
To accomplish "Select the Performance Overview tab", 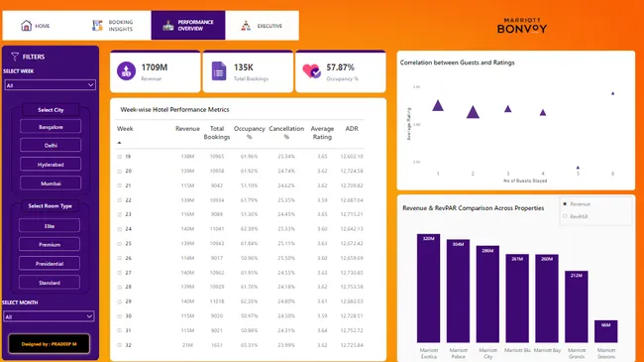I will coord(188,26).
